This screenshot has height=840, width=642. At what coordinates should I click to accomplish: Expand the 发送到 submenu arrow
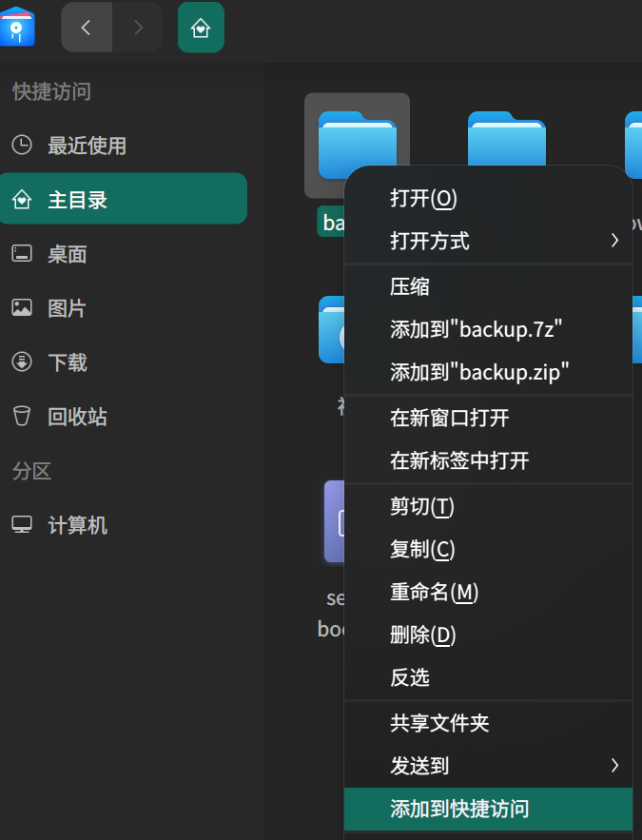click(x=614, y=766)
